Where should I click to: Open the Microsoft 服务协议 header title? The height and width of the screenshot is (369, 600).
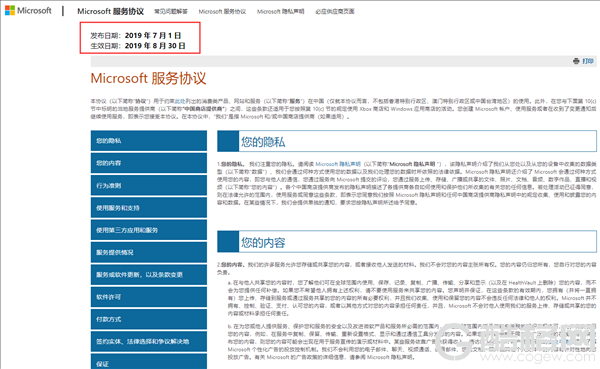pos(110,11)
